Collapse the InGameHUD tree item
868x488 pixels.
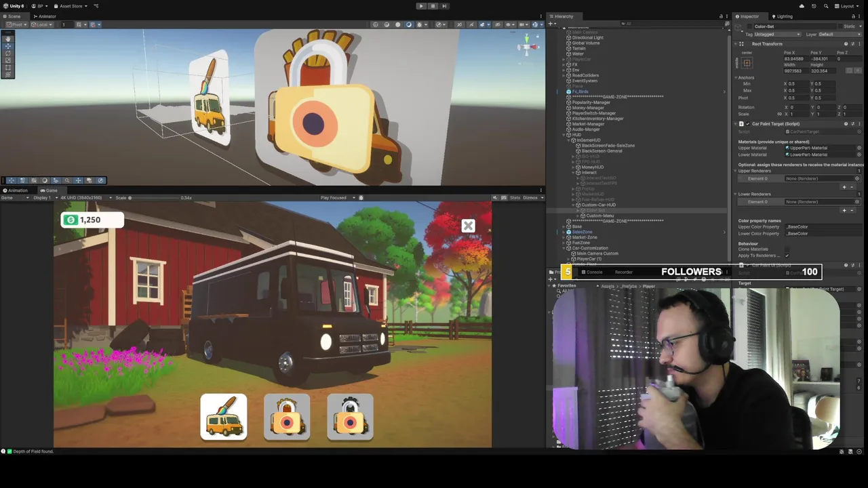(x=570, y=140)
